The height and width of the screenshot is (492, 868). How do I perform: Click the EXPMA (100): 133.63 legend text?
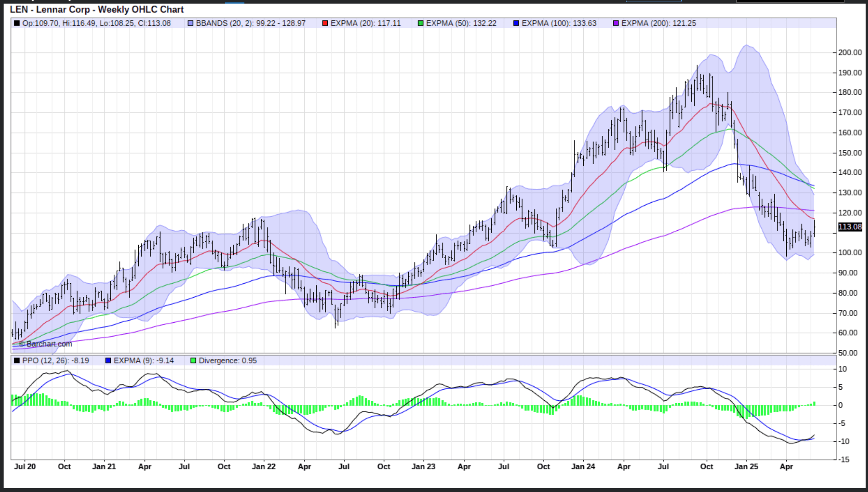559,24
